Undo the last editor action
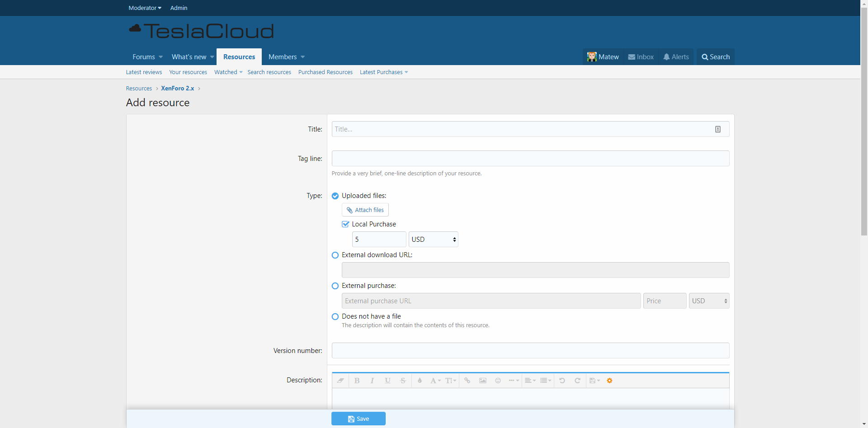The width and height of the screenshot is (868, 428). pos(562,381)
